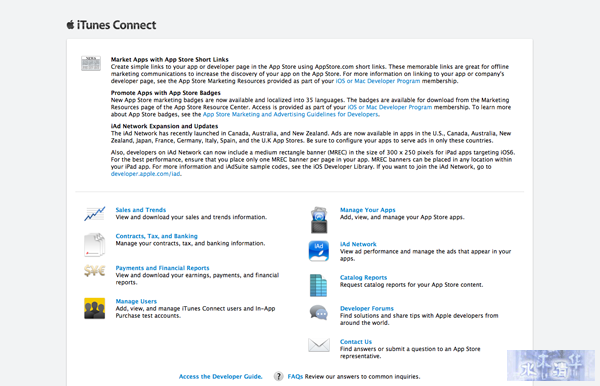This screenshot has width=600, height=386.
Task: Open Payments and Financial Reports link
Action: tap(162, 268)
